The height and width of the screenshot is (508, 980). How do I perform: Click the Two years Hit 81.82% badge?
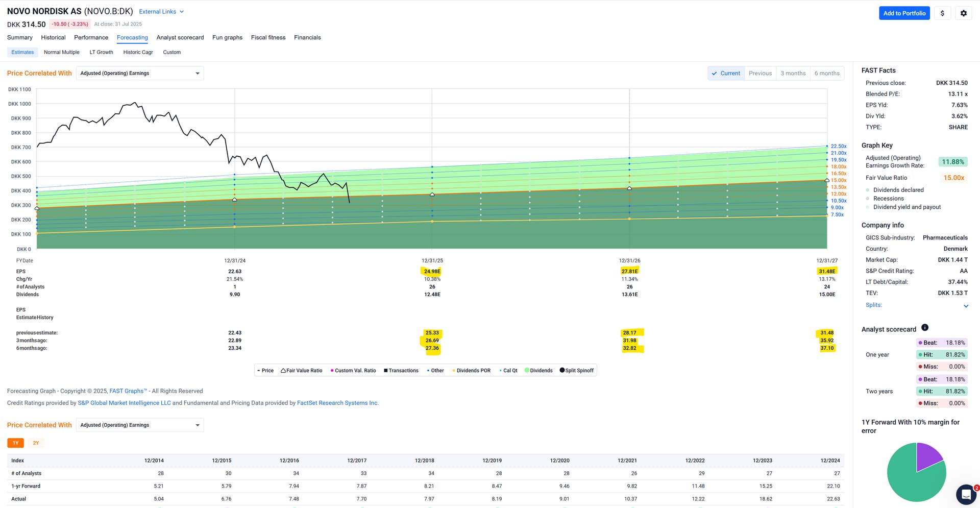[x=941, y=391]
